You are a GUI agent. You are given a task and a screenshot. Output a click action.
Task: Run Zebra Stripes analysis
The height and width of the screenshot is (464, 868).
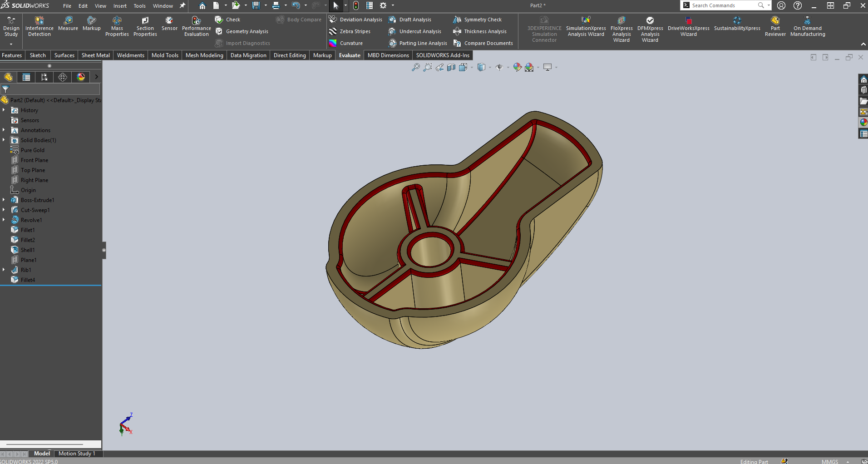click(x=350, y=31)
